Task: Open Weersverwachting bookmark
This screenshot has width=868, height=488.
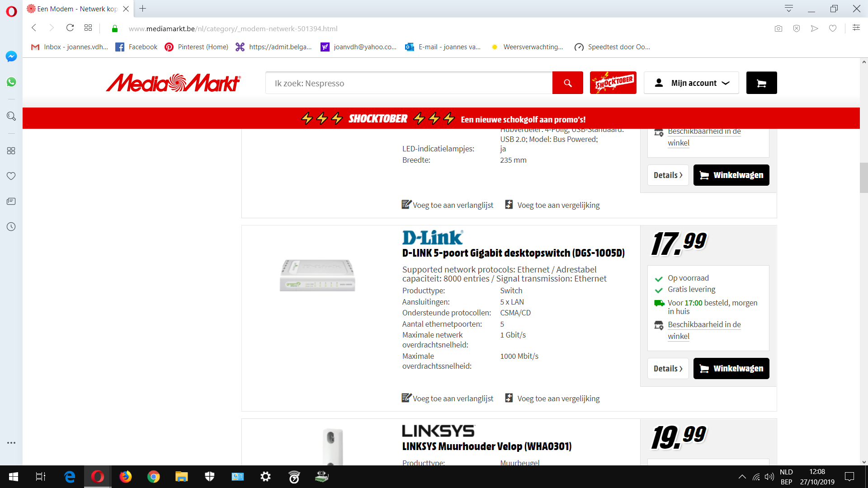Action: [527, 47]
